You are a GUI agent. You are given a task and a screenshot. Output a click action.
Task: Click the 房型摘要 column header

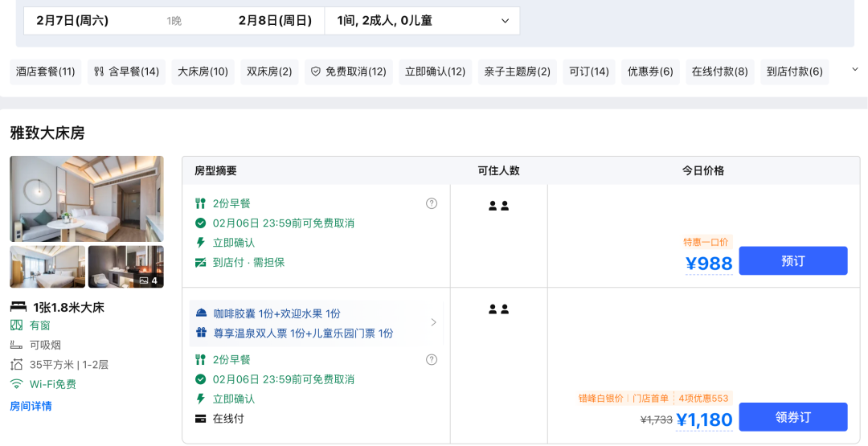(215, 170)
